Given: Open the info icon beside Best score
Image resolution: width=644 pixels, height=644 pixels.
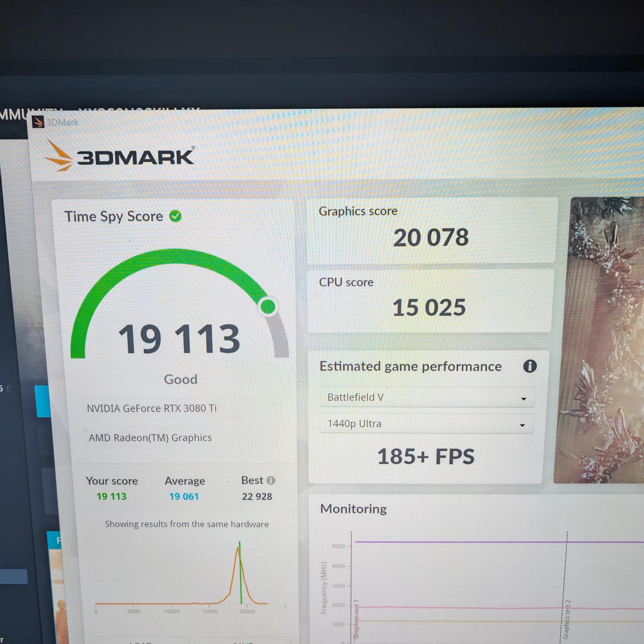Looking at the screenshot, I should [x=271, y=480].
